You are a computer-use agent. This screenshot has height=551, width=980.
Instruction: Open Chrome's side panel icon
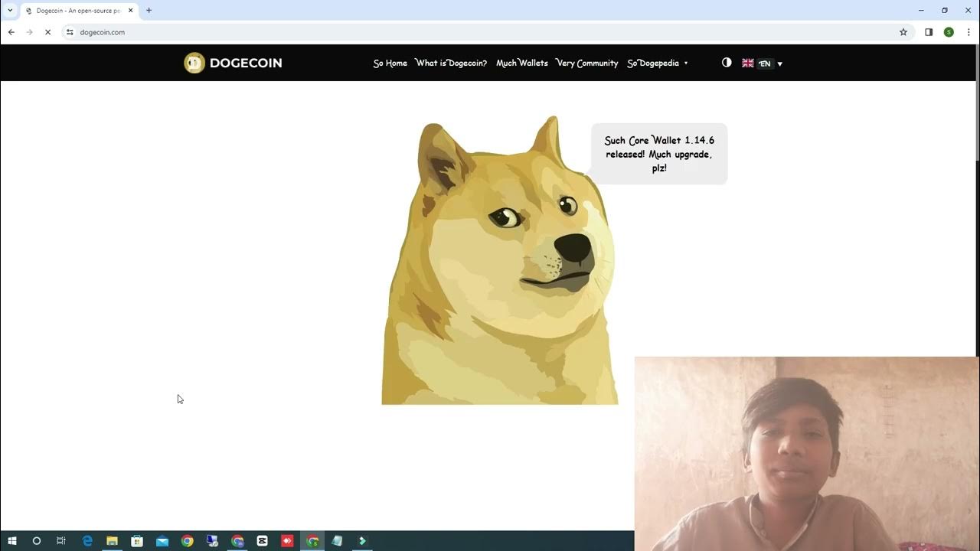tap(929, 32)
